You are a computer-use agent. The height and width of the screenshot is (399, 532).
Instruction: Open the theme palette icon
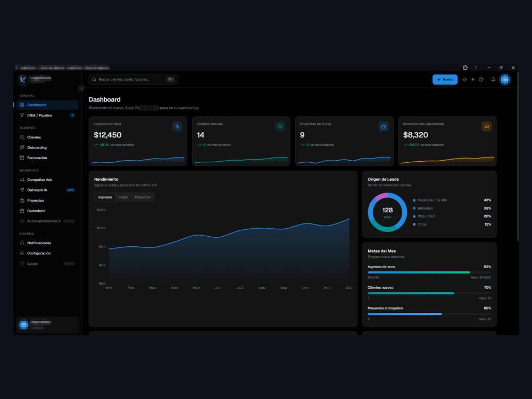[x=481, y=79]
